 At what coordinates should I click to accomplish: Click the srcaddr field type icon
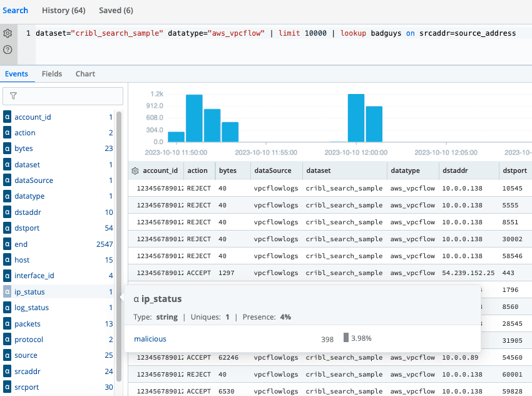8,372
